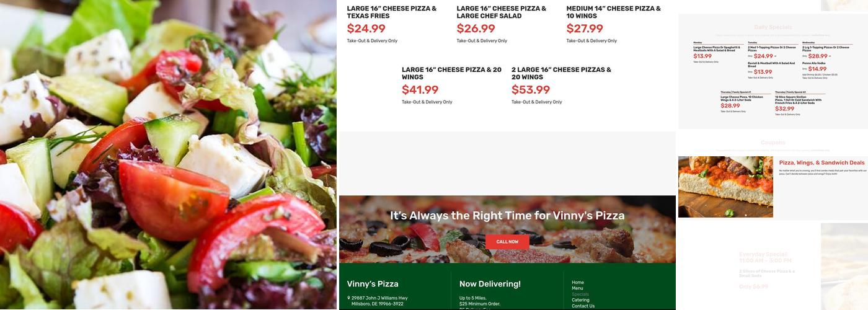
Task: Click the salad photo
Action: [x=168, y=154]
